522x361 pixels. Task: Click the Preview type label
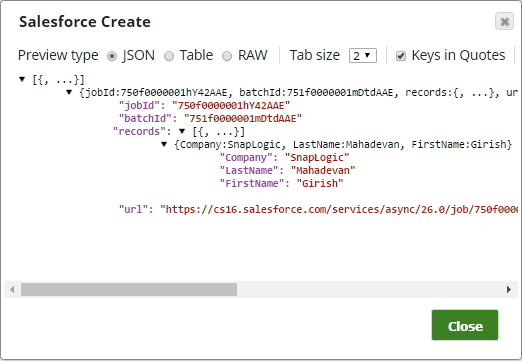pyautogui.click(x=58, y=55)
